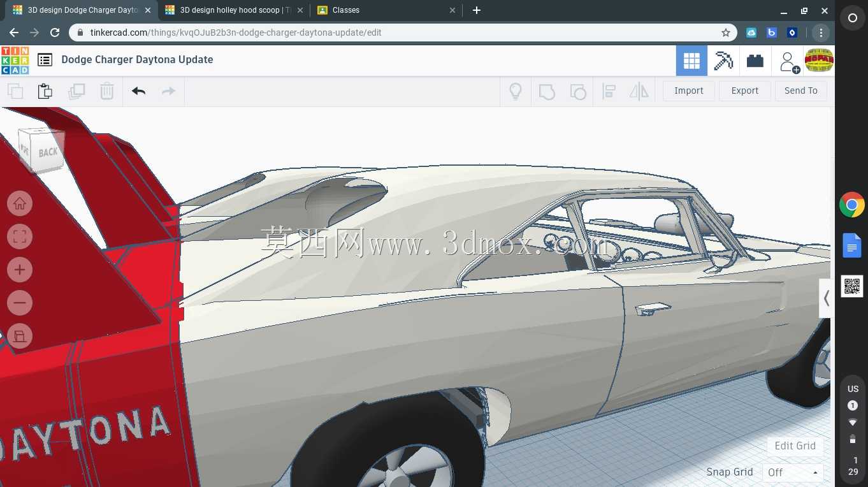
Task: Click the tinkercad.com address bar
Action: (403, 33)
